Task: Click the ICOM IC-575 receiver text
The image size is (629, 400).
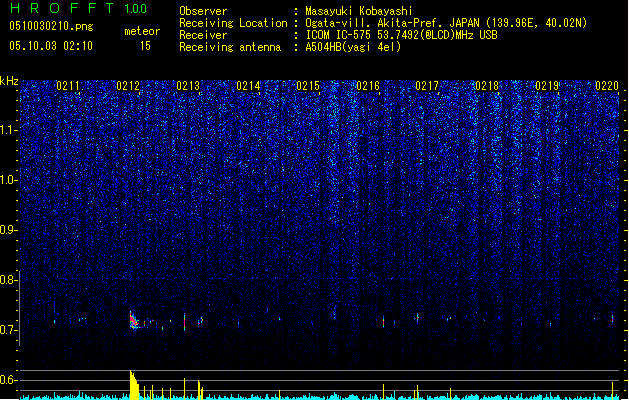Action: tap(402, 35)
